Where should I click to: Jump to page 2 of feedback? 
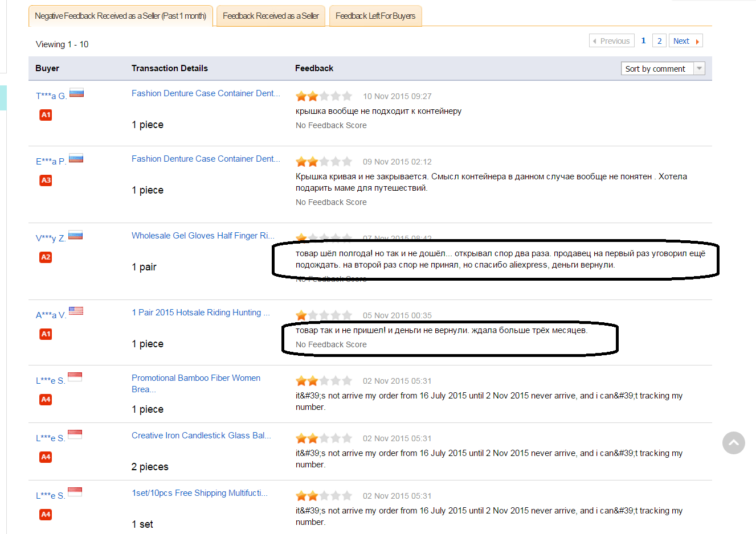click(659, 41)
